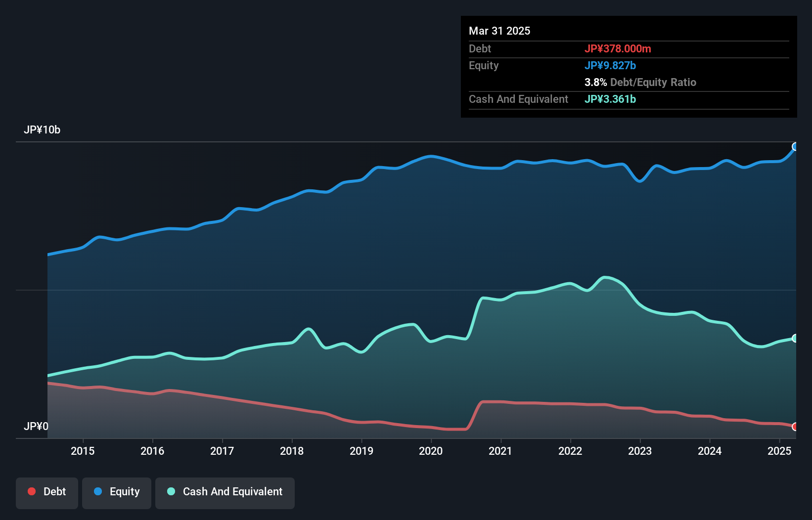Screen dimensions: 812x520
Task: Open the Mar 31 2025 tooltip header
Action: click(499, 31)
